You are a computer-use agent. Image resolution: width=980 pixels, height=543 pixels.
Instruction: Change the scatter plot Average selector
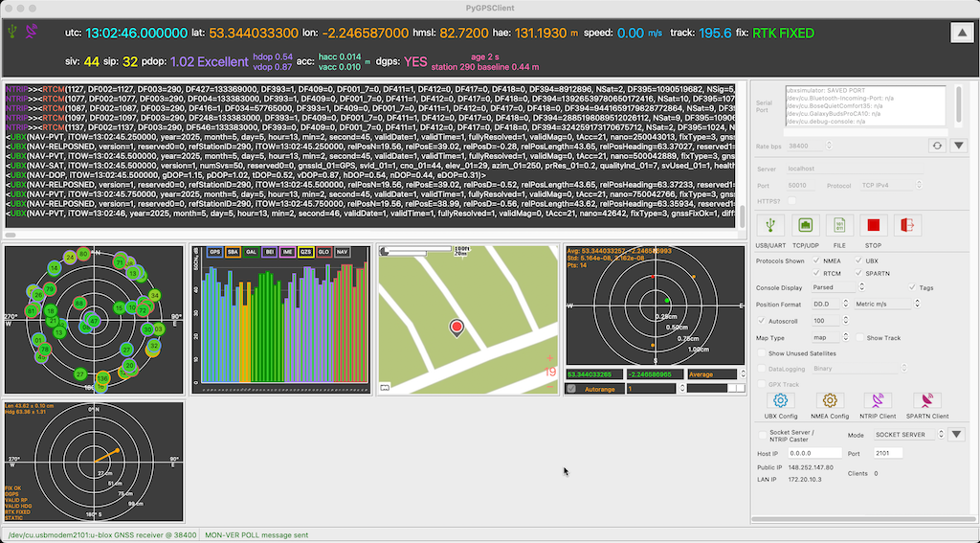tap(716, 374)
